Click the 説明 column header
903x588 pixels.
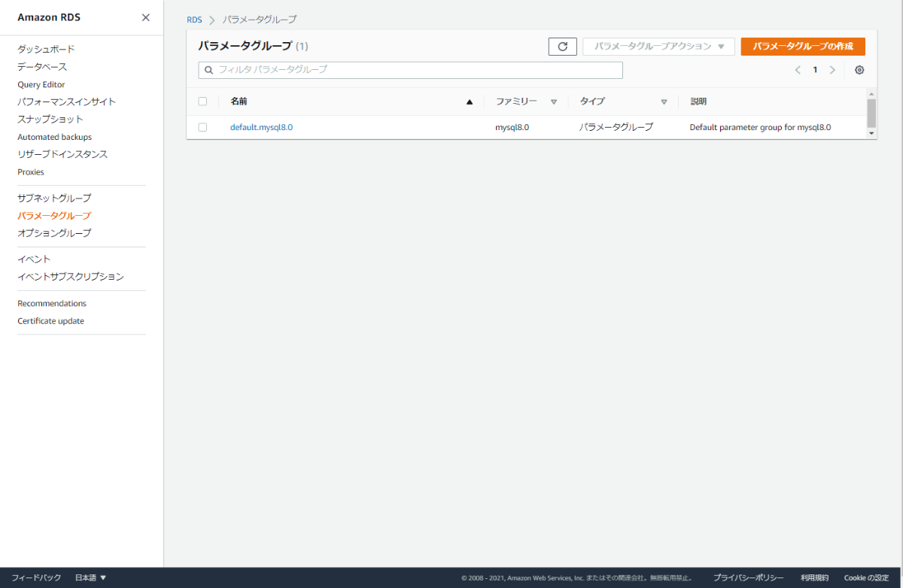point(698,102)
